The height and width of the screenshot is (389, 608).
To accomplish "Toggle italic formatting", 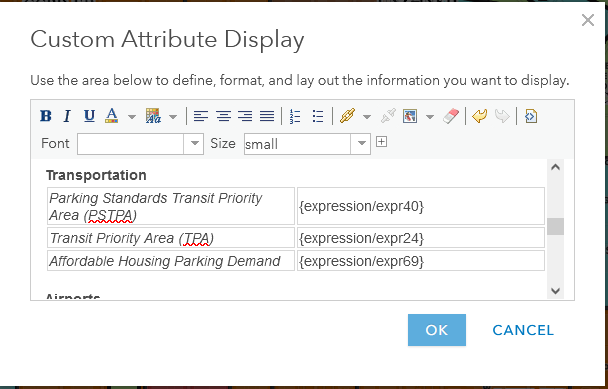I will click(67, 116).
